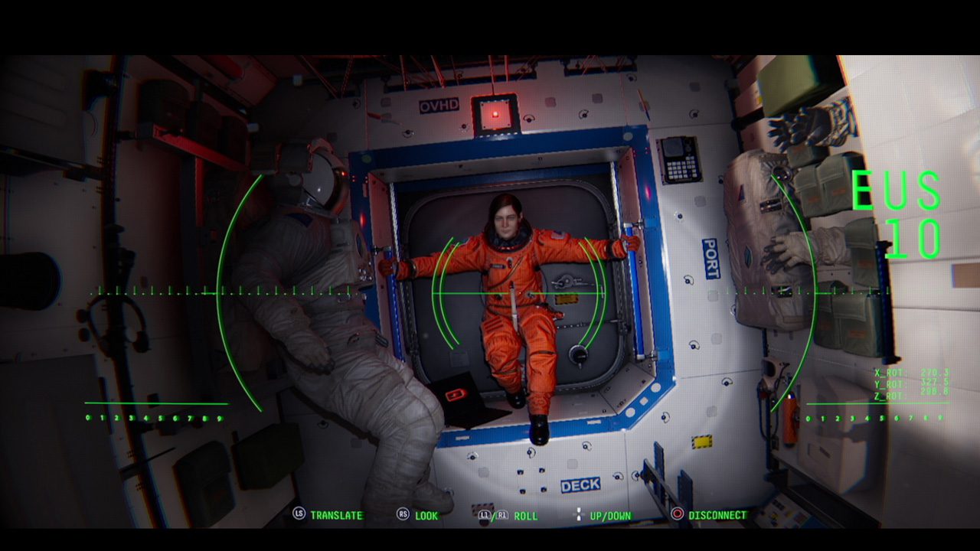Click the DECK label below the hatch

(580, 485)
